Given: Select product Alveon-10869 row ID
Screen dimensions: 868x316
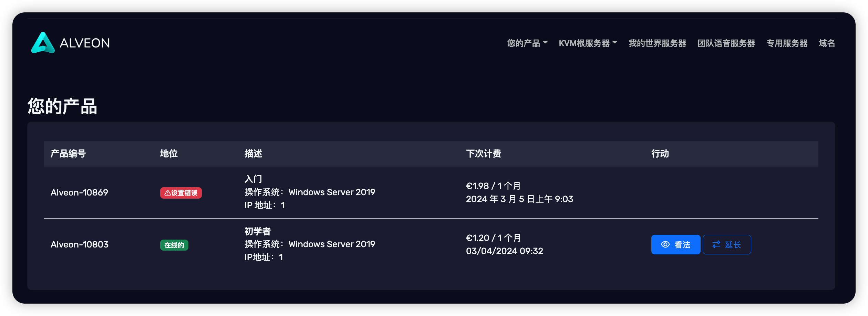Looking at the screenshot, I should point(79,192).
